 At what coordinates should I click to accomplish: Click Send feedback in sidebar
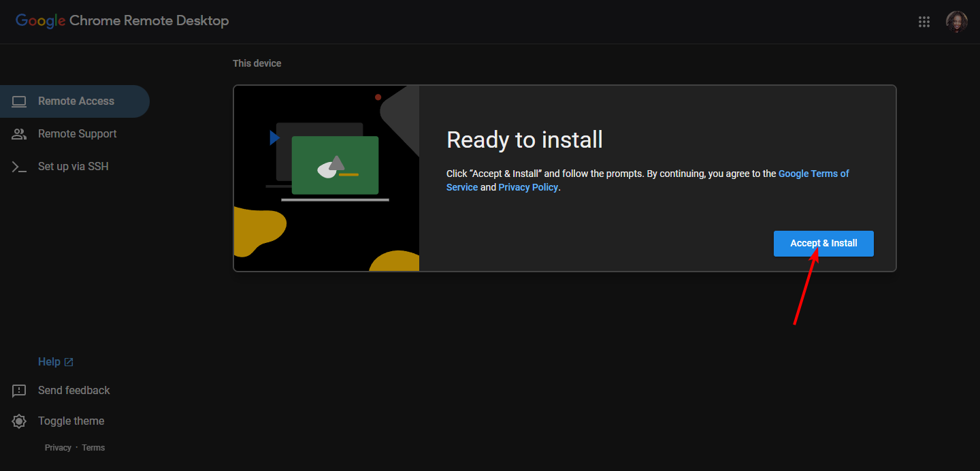[73, 391]
